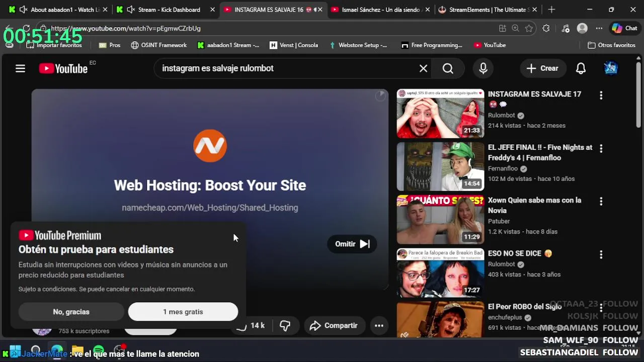Clear the search box with the X
The width and height of the screenshot is (644, 362).
point(423,68)
